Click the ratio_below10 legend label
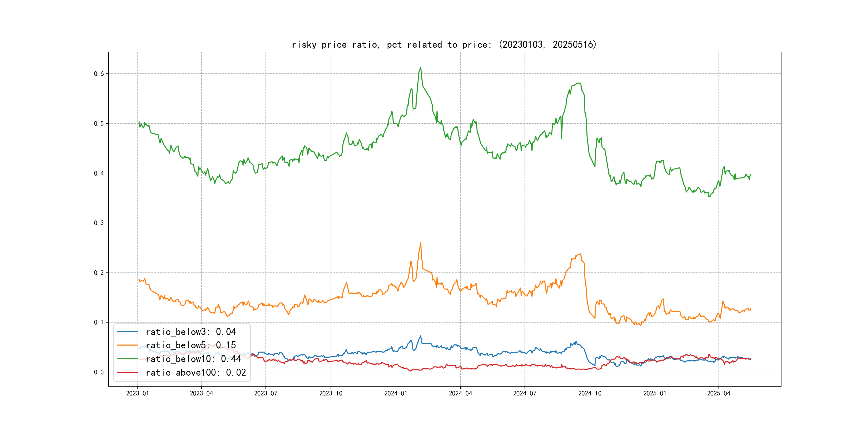The width and height of the screenshot is (868, 434). pyautogui.click(x=193, y=359)
